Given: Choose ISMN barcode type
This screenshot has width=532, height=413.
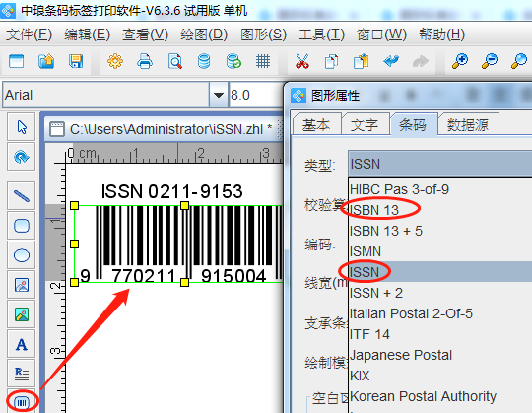Looking at the screenshot, I should click(440, 251).
